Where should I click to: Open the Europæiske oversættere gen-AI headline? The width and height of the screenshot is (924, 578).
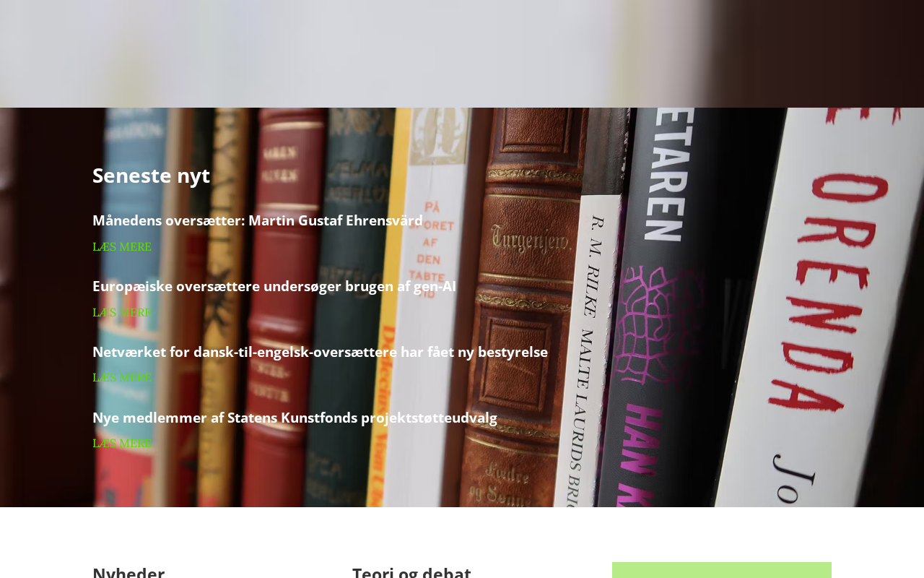pyautogui.click(x=274, y=286)
